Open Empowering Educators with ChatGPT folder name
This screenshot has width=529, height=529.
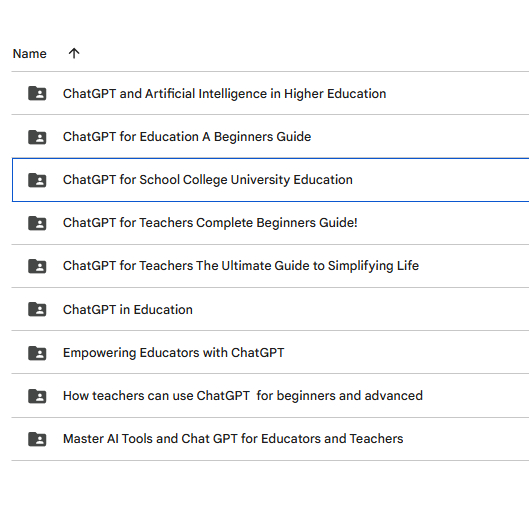tap(173, 353)
